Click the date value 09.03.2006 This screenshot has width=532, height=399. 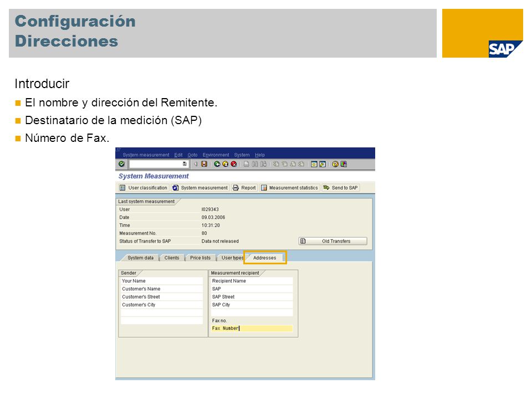click(x=213, y=217)
